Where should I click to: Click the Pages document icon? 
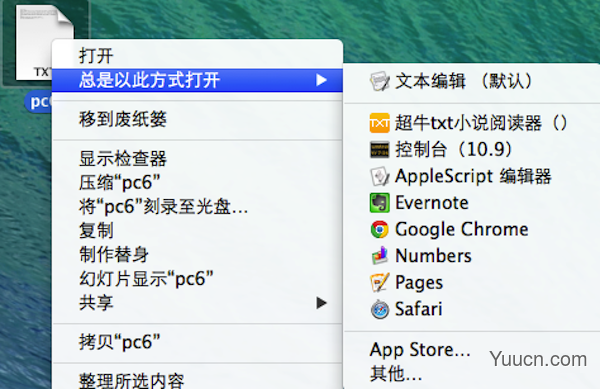pos(380,283)
